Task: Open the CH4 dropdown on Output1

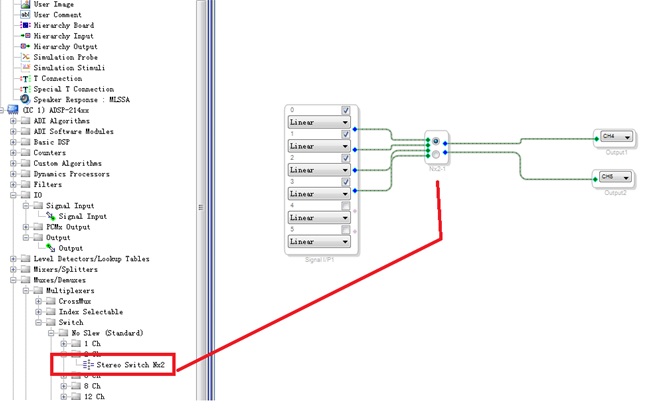Action: click(616, 137)
